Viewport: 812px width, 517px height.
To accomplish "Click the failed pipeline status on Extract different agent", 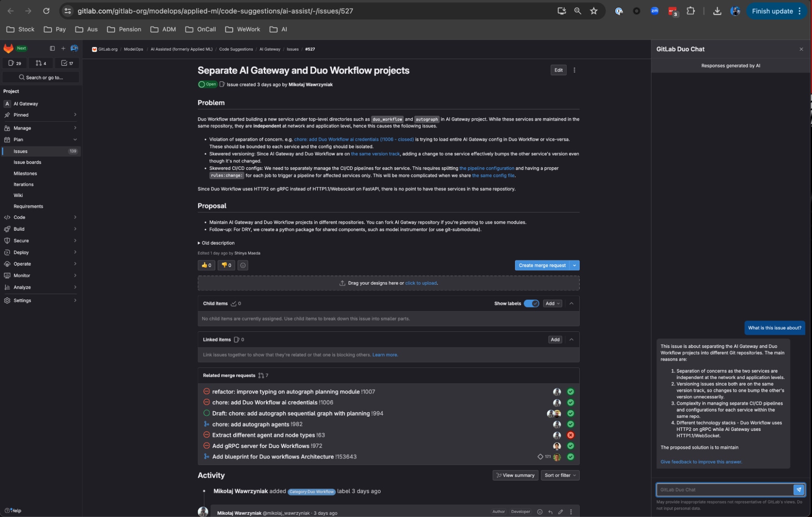I will pyautogui.click(x=571, y=435).
